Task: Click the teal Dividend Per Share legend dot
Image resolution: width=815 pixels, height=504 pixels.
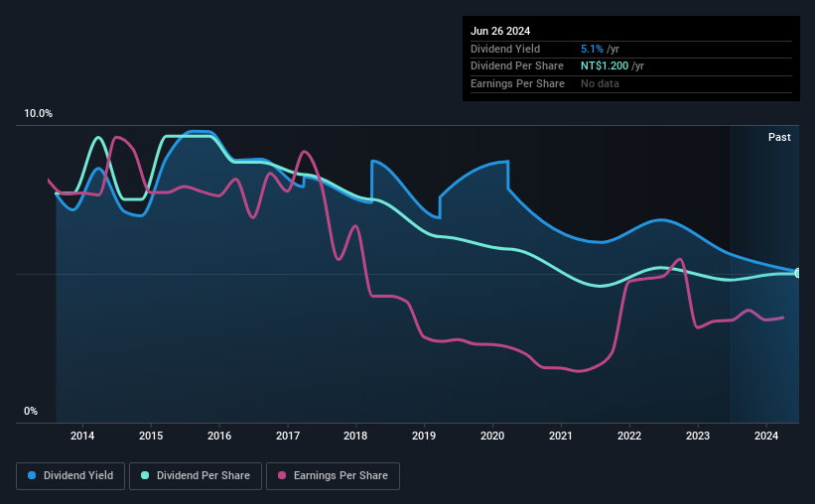Action: (145, 475)
